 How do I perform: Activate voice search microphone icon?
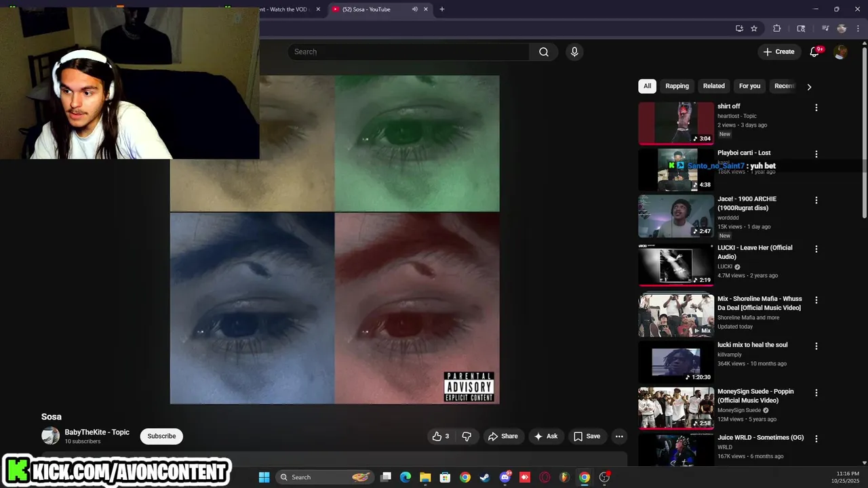[574, 52]
